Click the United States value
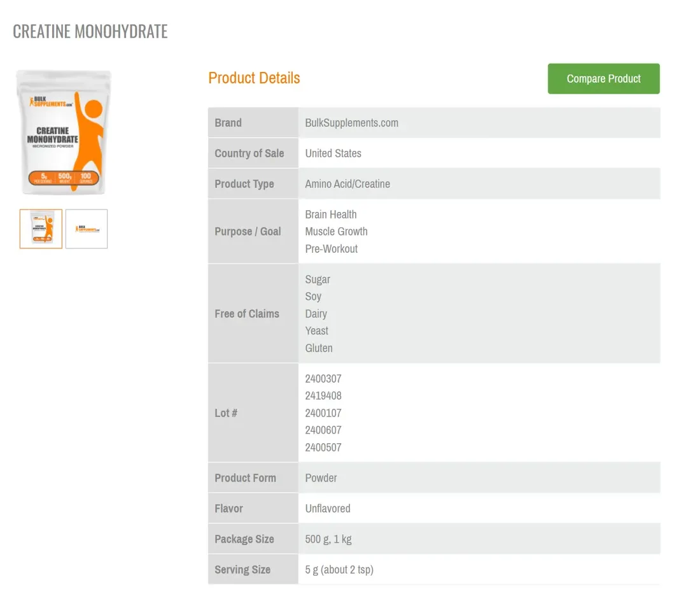Screen dimensions: 700x610 click(333, 153)
